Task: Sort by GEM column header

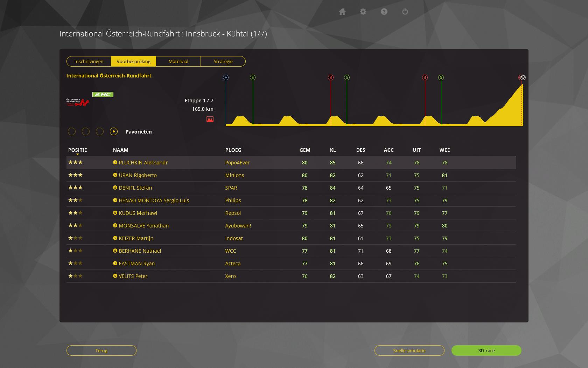Action: [305, 150]
